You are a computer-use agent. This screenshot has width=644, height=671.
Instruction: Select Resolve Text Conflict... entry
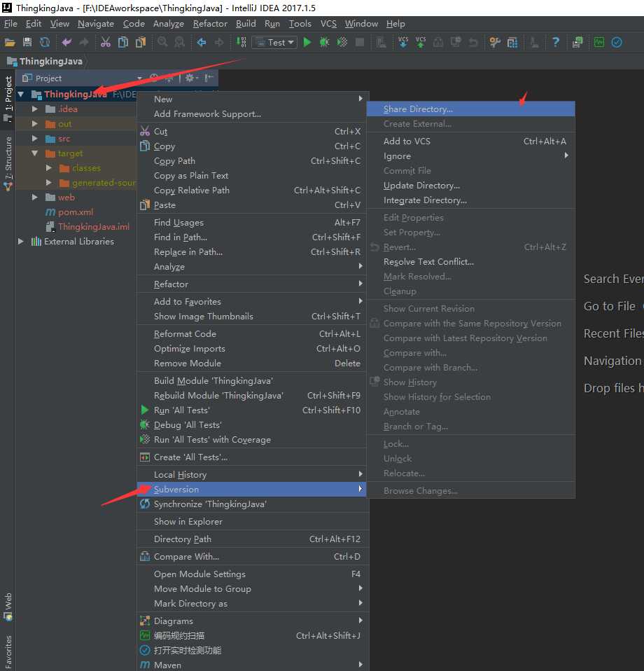pos(470,262)
